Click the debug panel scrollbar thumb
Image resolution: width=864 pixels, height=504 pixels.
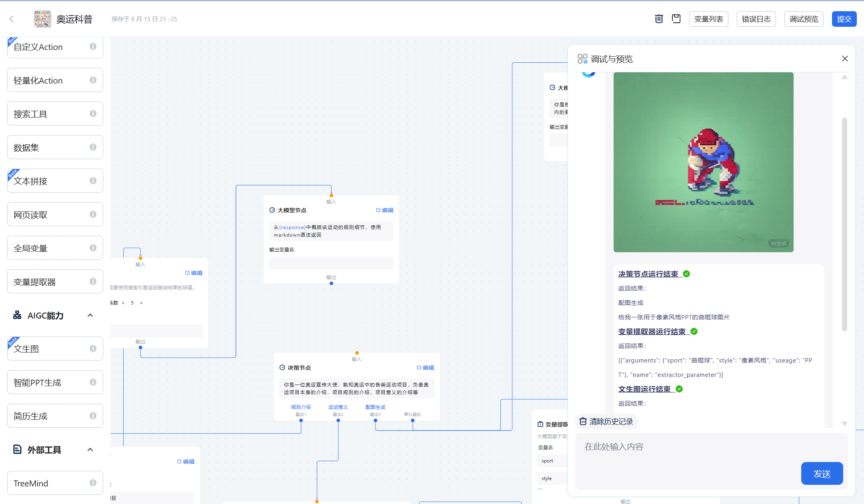click(844, 224)
